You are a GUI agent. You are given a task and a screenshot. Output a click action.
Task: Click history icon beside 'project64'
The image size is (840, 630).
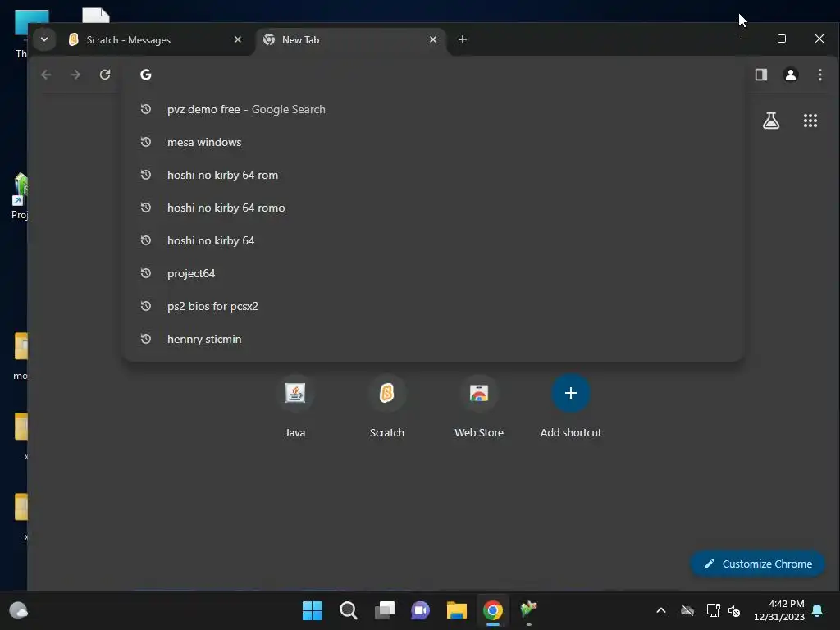tap(146, 273)
